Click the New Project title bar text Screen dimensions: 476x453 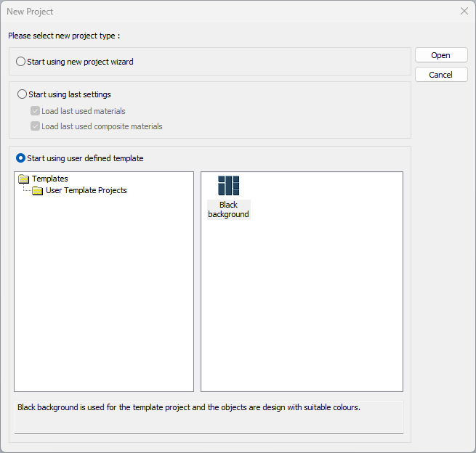point(30,12)
